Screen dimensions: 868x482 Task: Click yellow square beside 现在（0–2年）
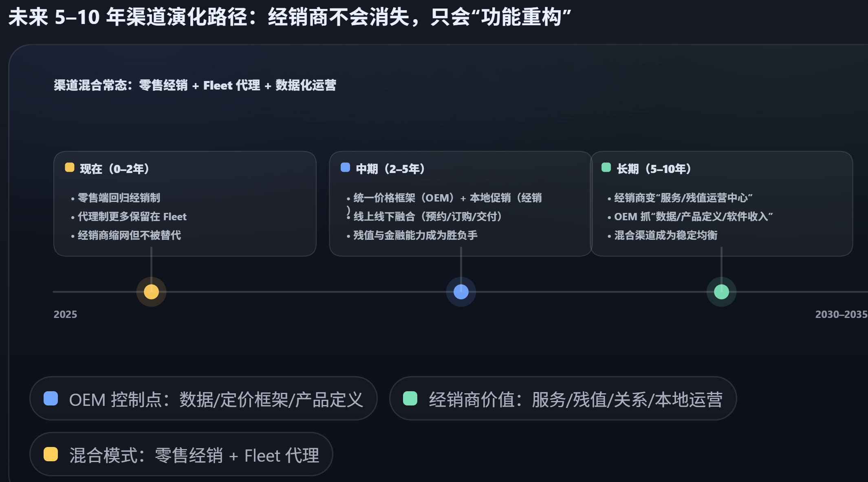coord(70,168)
